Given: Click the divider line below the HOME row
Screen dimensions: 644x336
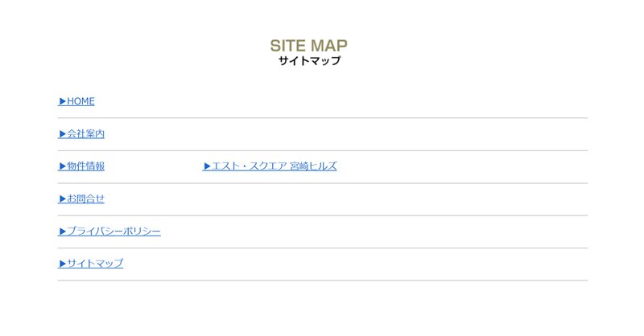Looking at the screenshot, I should pyautogui.click(x=322, y=118).
